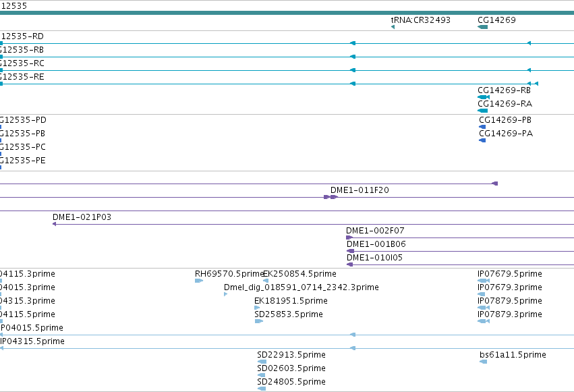574x392 pixels.
Task: Click the DME1-001B06 arrow glyph
Action: [x=350, y=251]
